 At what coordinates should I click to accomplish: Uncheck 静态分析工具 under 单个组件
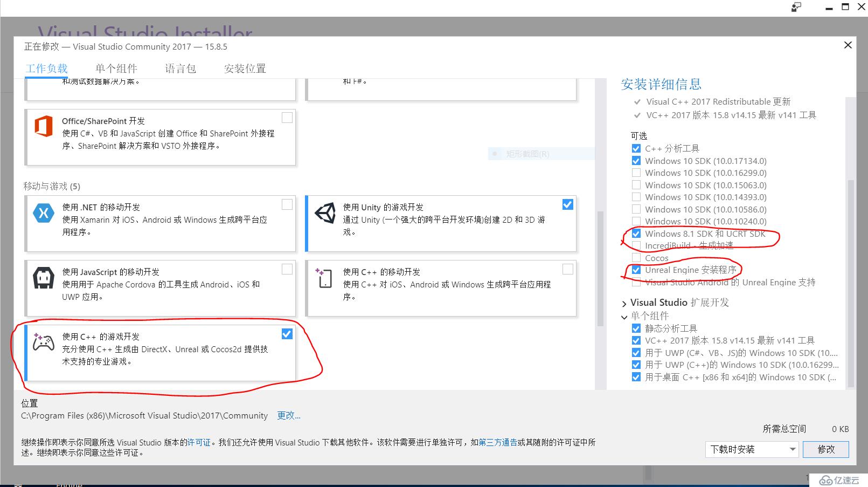tap(636, 328)
